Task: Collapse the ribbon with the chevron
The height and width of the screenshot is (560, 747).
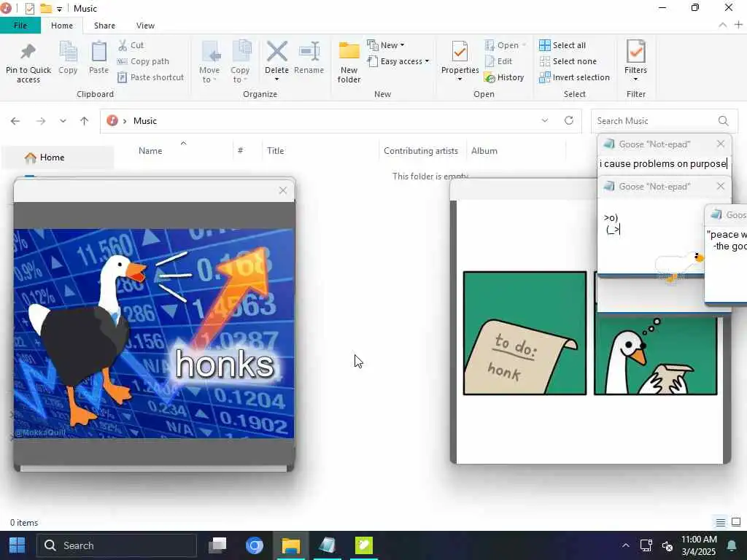Action: [723, 25]
